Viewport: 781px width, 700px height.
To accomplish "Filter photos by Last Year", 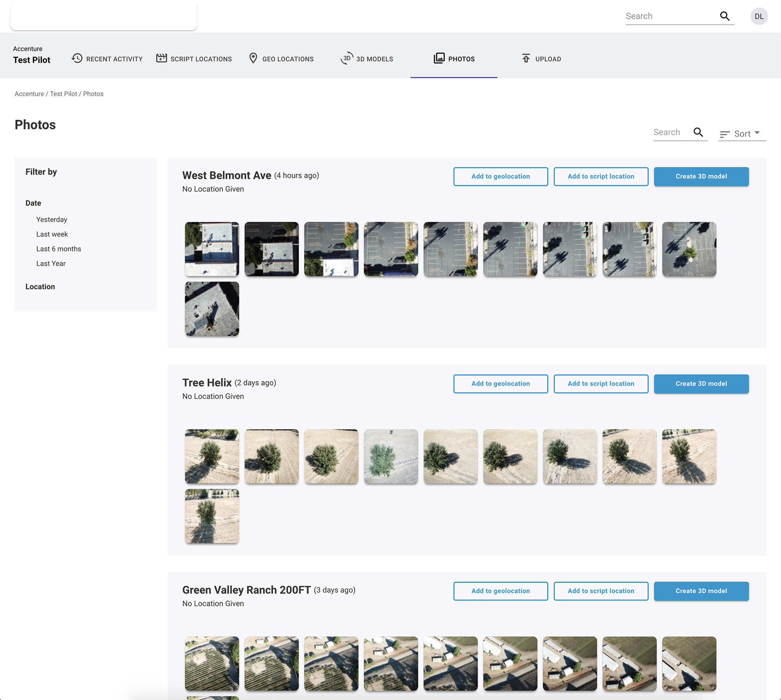I will [x=51, y=263].
